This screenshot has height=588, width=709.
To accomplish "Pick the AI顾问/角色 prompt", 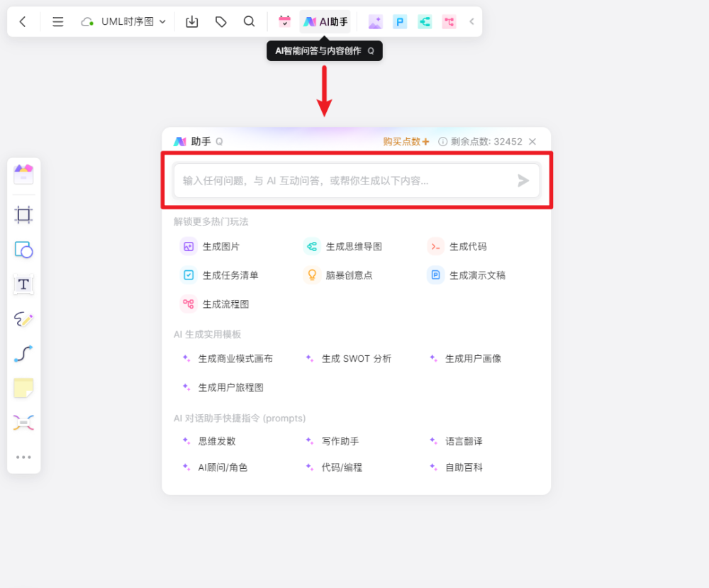I will point(216,467).
